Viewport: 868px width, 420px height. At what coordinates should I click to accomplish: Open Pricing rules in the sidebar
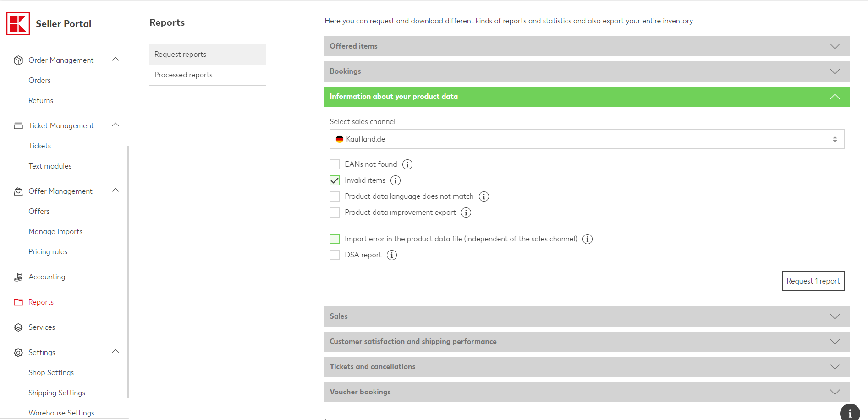(x=48, y=252)
